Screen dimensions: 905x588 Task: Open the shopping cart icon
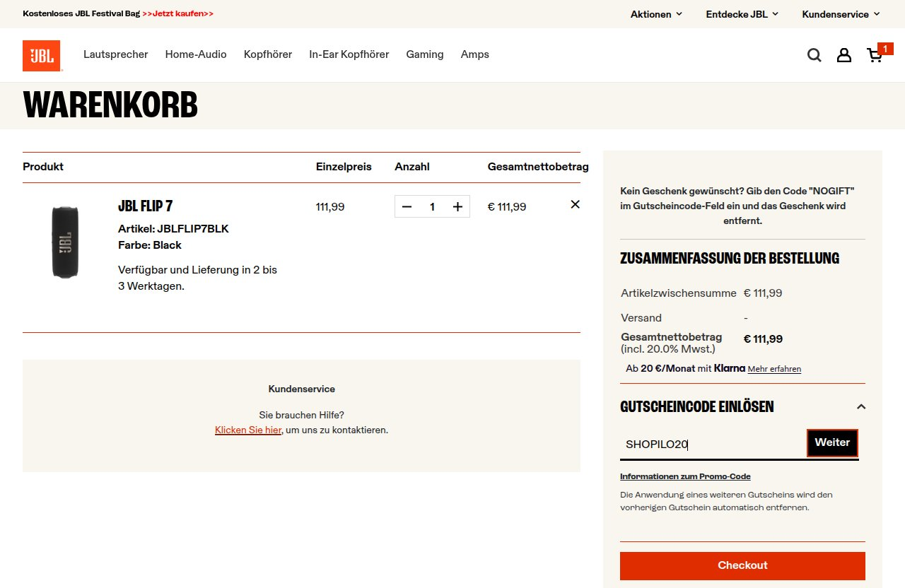(875, 55)
